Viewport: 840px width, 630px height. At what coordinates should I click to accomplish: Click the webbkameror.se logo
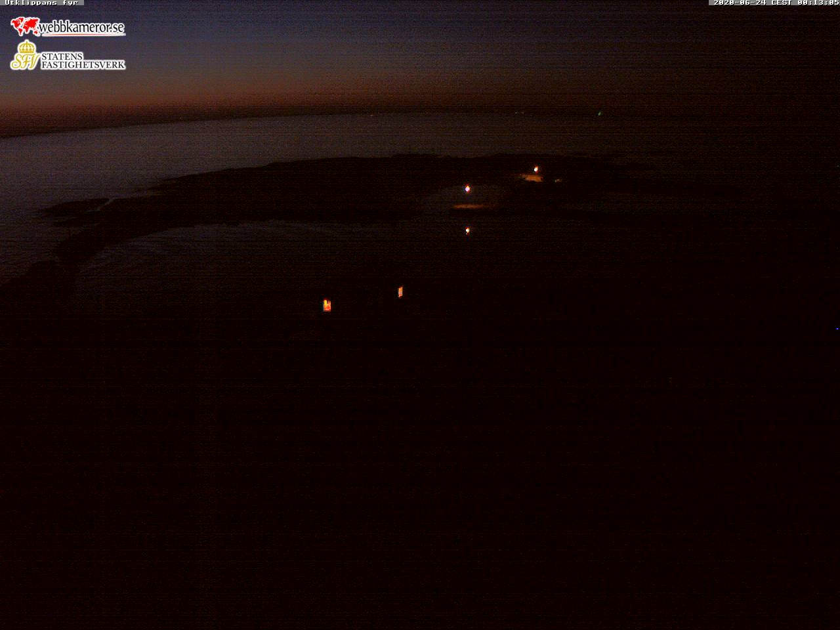pos(68,26)
